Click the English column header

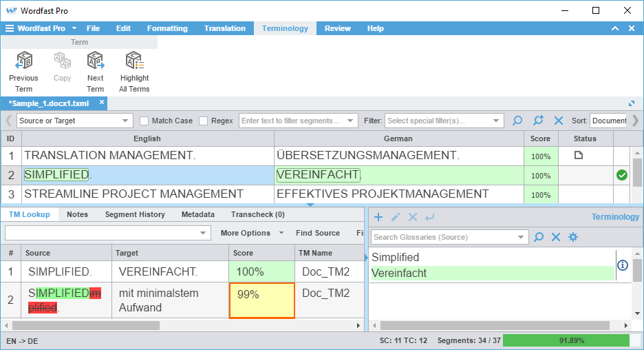click(148, 138)
